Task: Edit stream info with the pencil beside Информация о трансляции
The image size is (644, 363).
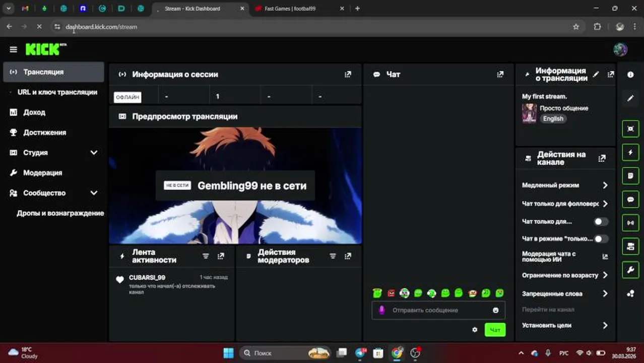Action: point(596,74)
